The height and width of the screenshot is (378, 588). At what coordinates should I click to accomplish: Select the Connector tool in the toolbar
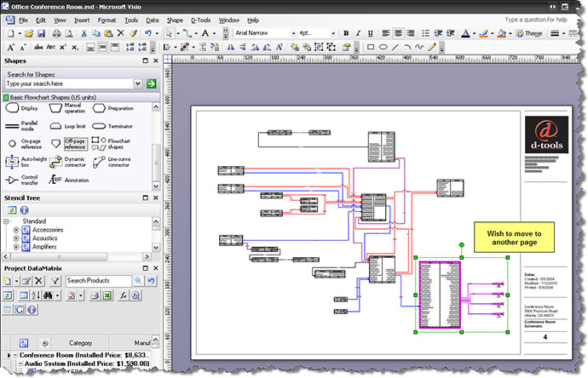pyautogui.click(x=187, y=33)
